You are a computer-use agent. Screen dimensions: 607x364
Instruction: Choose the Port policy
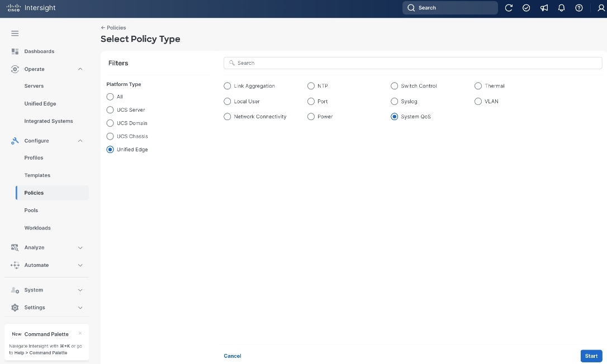coord(311,102)
